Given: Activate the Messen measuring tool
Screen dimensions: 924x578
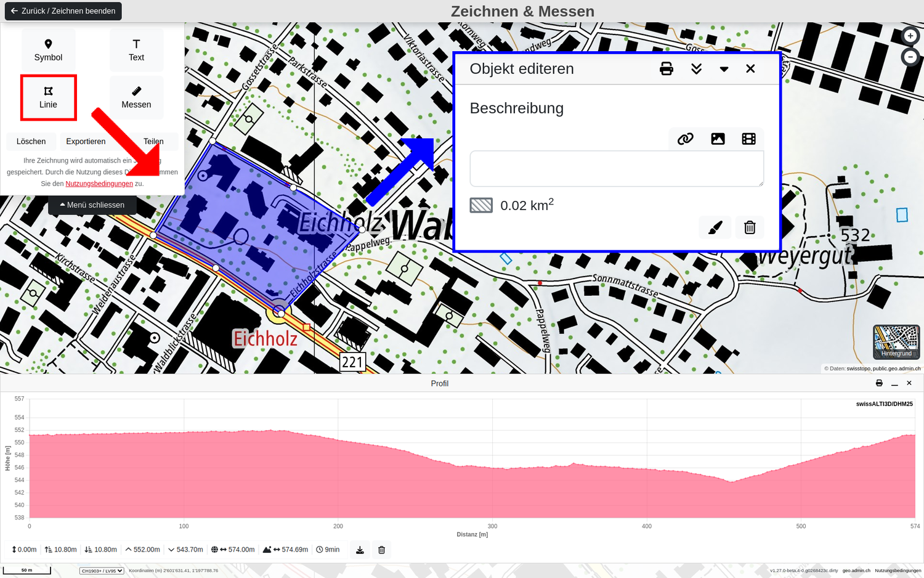Looking at the screenshot, I should (136, 97).
